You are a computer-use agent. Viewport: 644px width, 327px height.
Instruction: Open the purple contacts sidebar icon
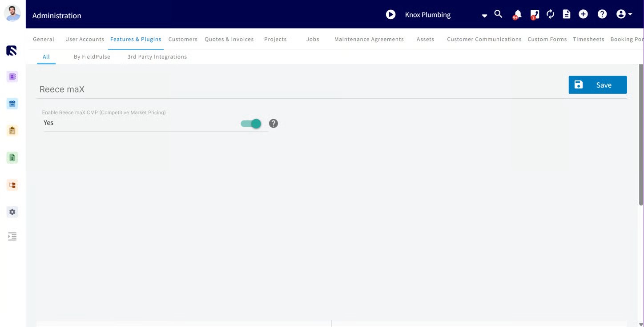pyautogui.click(x=12, y=77)
